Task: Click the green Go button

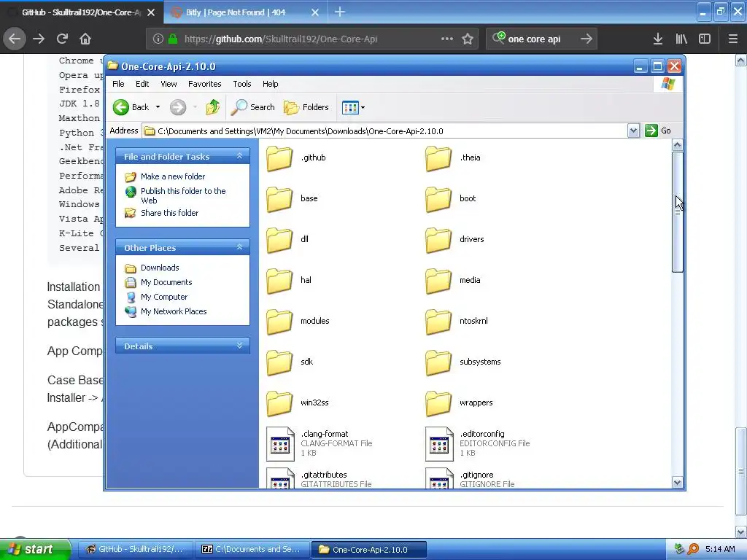Action: click(x=657, y=131)
